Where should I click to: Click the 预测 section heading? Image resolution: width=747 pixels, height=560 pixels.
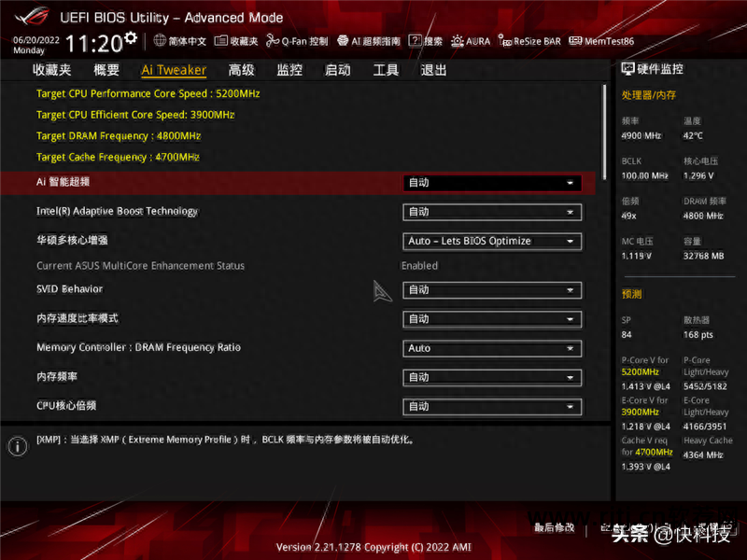[x=632, y=294]
